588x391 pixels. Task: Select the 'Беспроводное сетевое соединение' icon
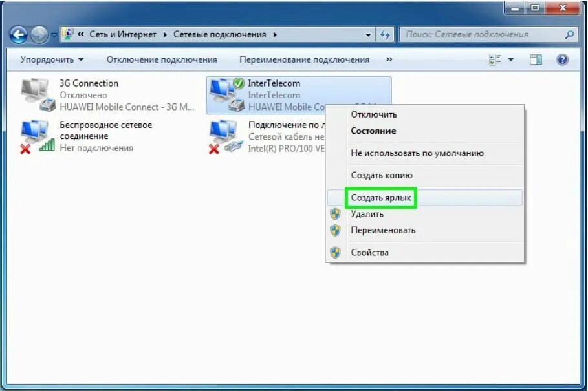(38, 136)
